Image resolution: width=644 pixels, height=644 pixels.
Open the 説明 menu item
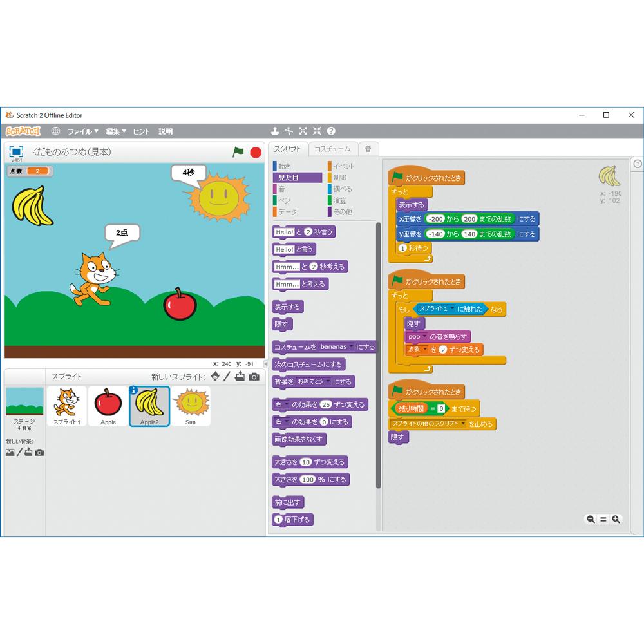tap(166, 131)
